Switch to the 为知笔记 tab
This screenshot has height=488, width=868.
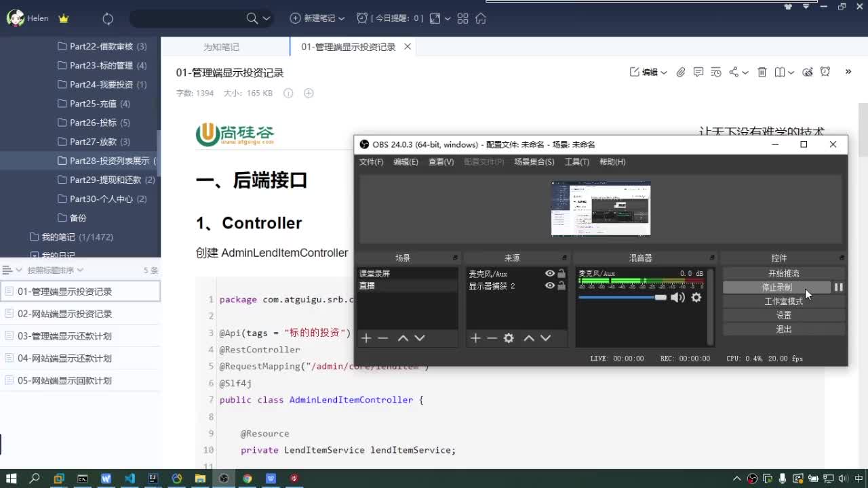click(221, 47)
